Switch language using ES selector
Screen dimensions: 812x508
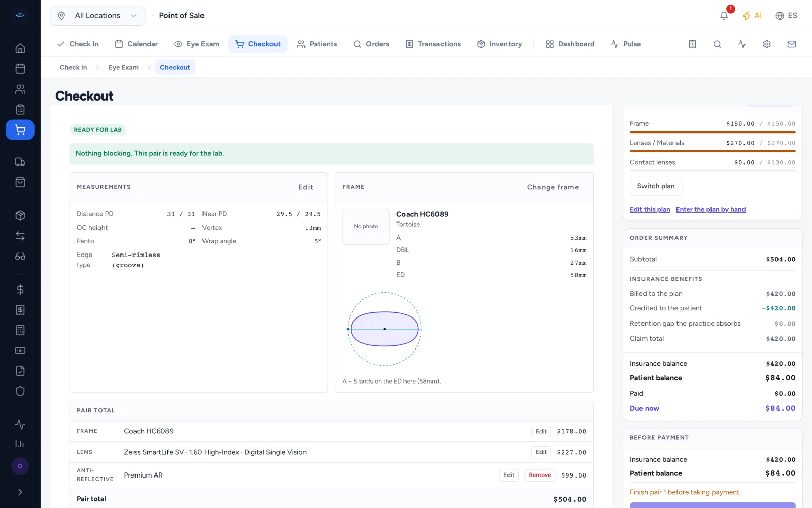tap(786, 16)
